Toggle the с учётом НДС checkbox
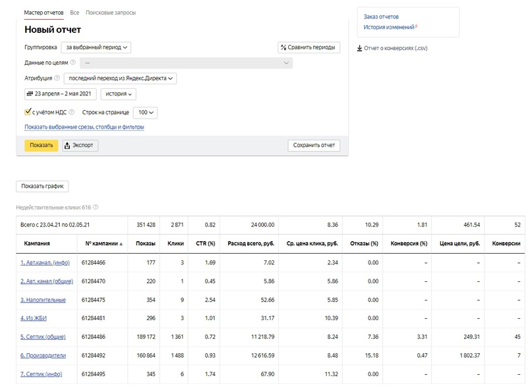Screen dimensions: 532x392 [x=28, y=111]
